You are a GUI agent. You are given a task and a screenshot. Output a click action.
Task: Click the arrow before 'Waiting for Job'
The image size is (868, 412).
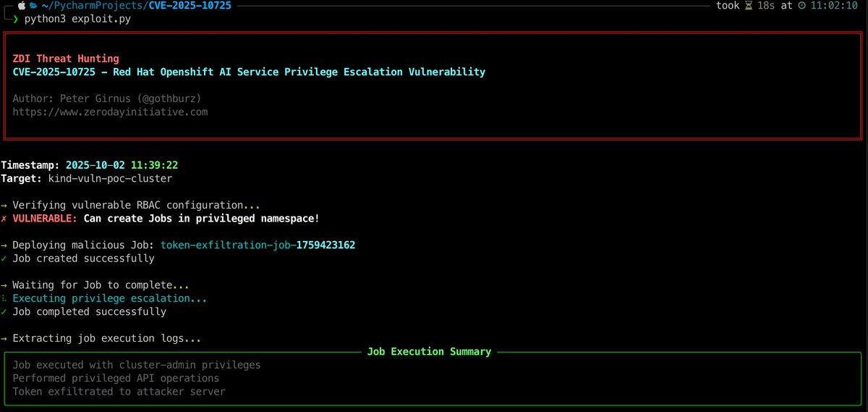(x=4, y=285)
